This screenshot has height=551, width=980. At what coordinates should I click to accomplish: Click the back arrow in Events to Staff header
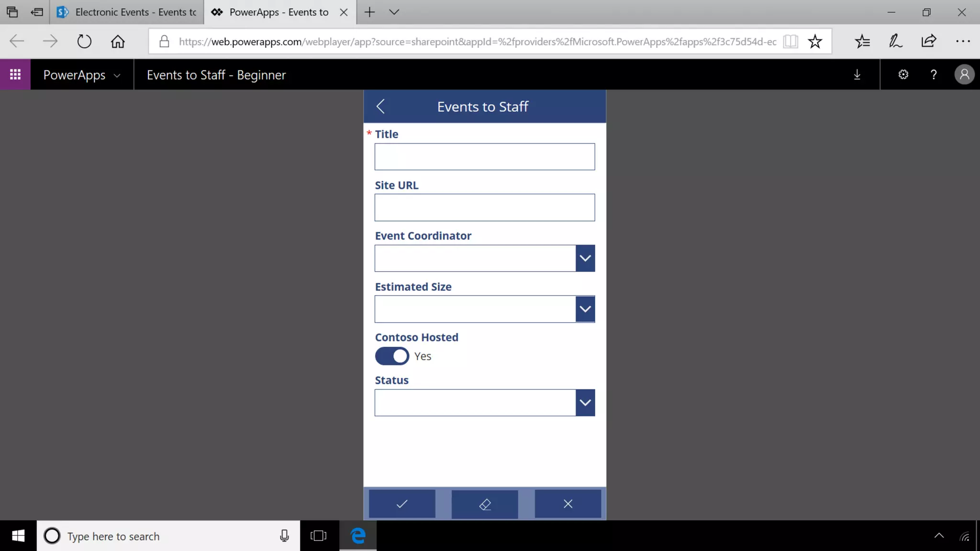[x=380, y=106]
